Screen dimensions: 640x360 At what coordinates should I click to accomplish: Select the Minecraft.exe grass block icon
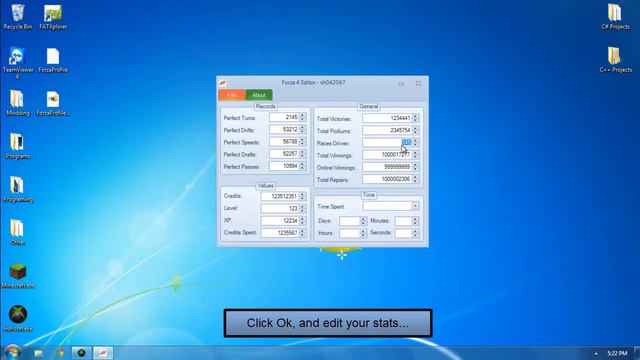(x=18, y=276)
